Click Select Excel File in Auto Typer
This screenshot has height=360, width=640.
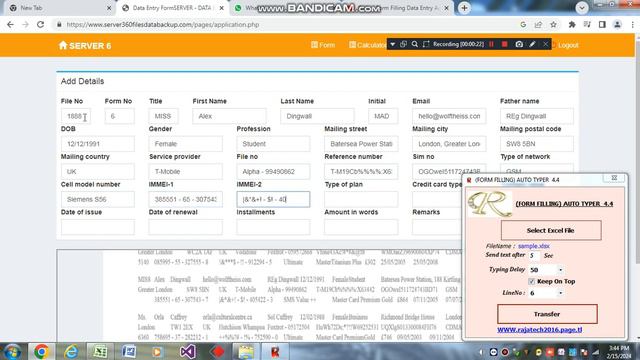[x=551, y=230]
